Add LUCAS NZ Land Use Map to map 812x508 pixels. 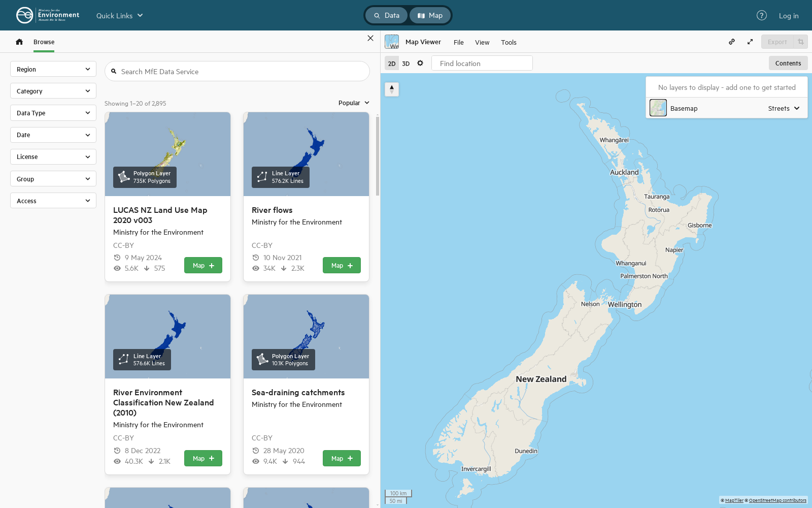click(x=203, y=265)
